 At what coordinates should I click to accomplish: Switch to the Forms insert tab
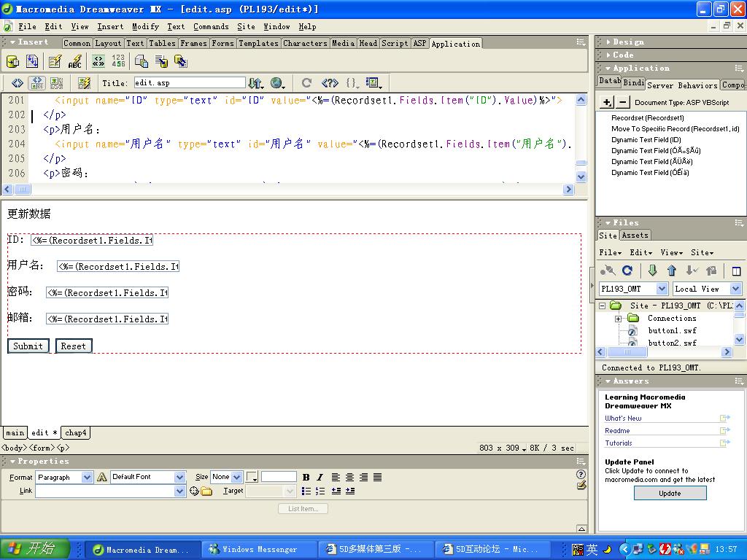click(222, 43)
